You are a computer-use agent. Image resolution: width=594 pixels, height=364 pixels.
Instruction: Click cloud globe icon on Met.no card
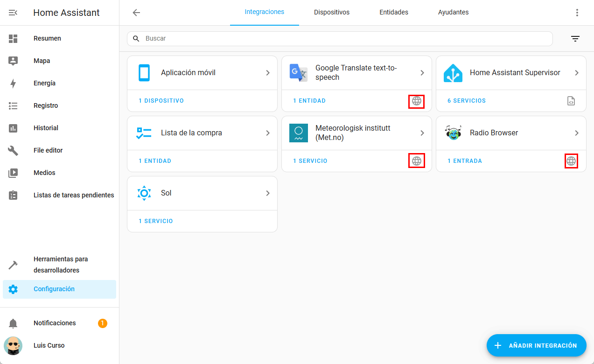416,161
